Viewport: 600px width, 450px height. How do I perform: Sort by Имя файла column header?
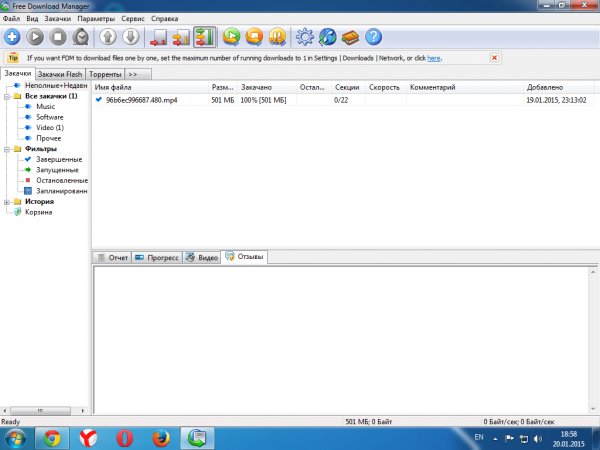(150, 87)
